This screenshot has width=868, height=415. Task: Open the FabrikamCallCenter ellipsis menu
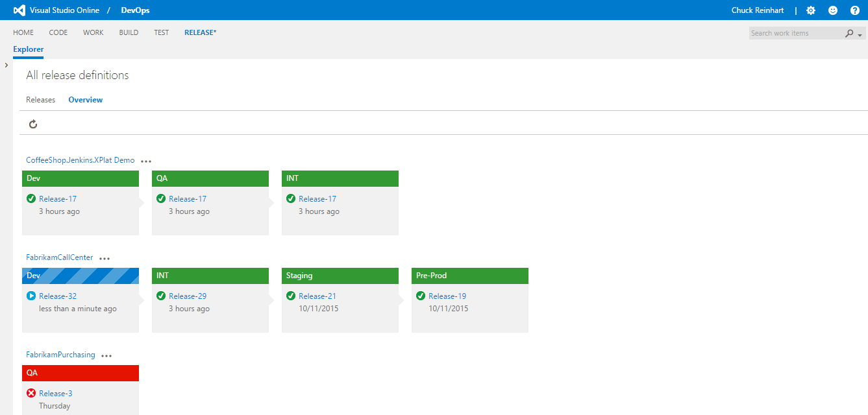click(105, 258)
